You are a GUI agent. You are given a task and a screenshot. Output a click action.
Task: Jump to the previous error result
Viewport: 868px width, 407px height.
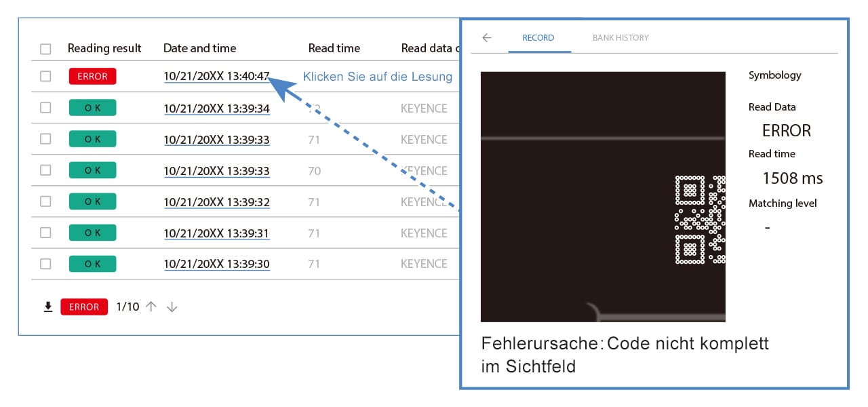pyautogui.click(x=151, y=307)
